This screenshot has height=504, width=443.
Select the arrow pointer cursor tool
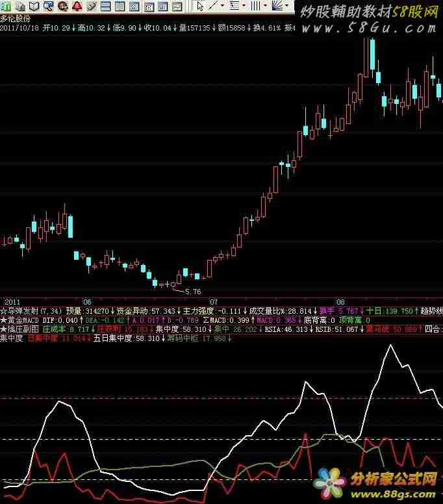coord(200,6)
